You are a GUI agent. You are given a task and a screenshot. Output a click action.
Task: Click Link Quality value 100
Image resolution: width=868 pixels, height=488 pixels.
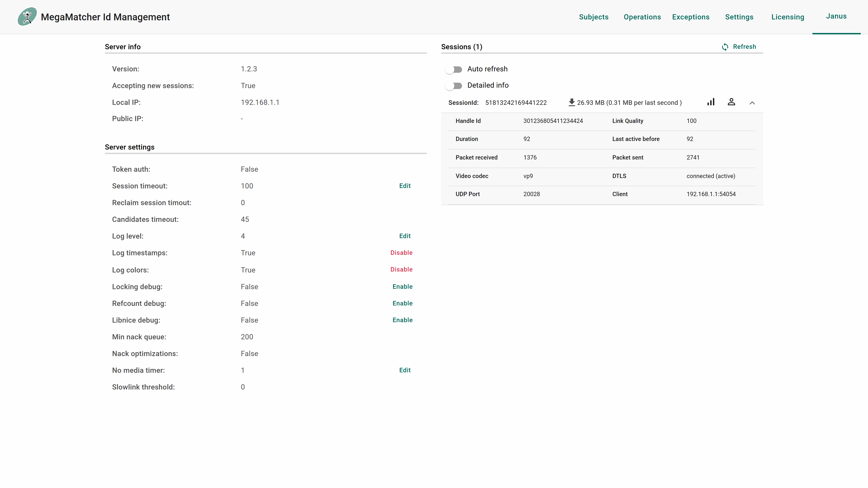691,121
